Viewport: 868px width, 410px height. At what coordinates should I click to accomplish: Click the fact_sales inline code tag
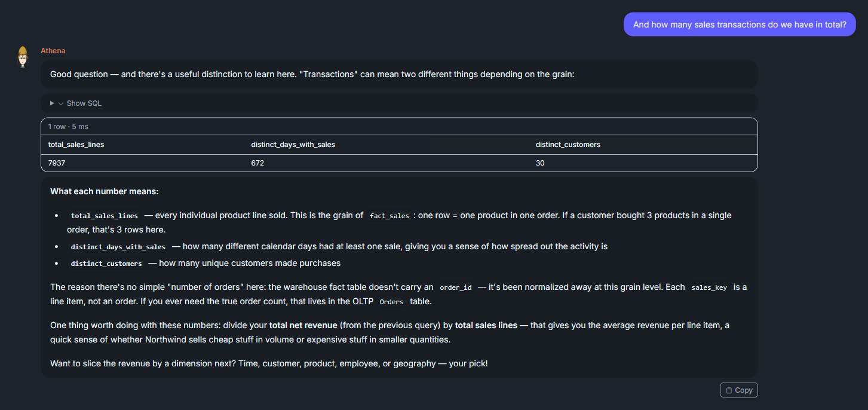389,216
